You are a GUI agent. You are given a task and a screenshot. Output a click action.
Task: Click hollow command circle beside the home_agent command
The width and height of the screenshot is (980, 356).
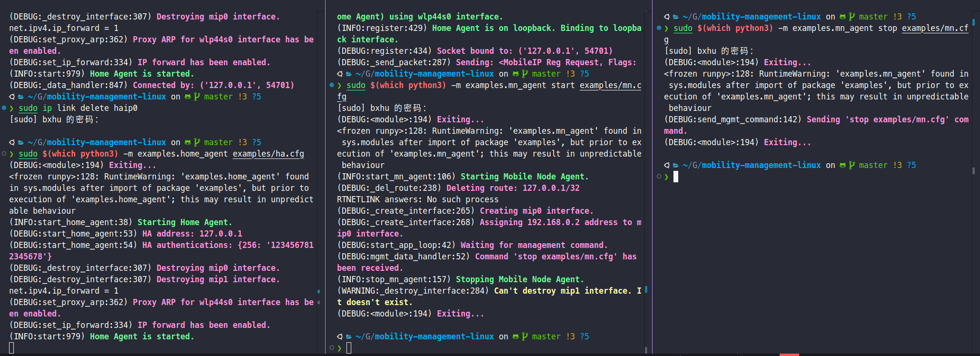(x=4, y=154)
